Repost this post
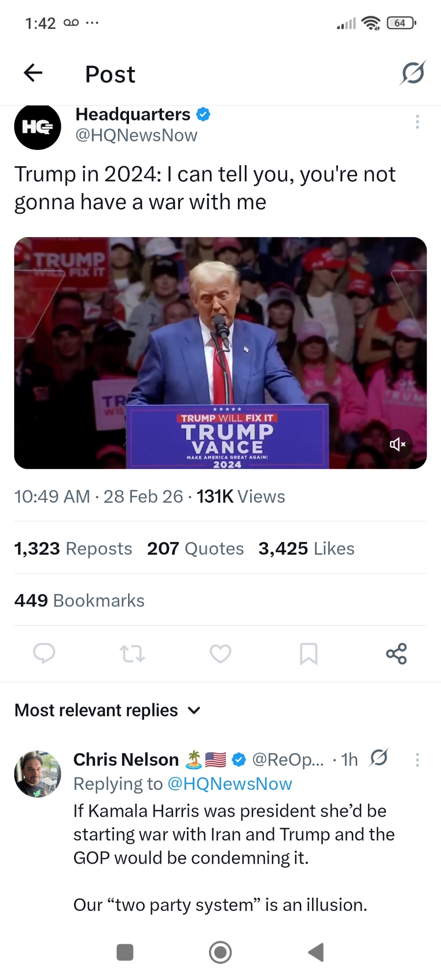Viewport: 441px width, 980px height. click(x=132, y=653)
